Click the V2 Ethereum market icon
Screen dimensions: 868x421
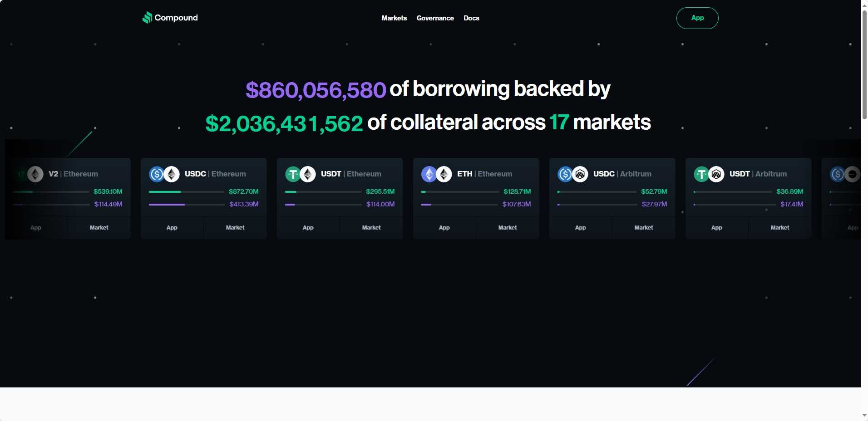(35, 174)
